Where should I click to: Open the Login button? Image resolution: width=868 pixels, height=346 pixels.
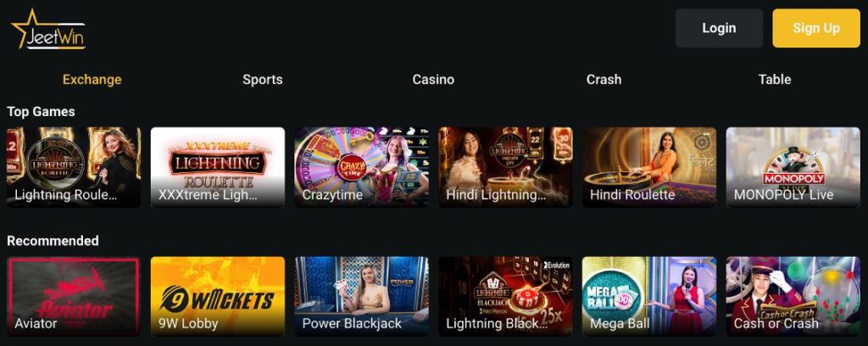(719, 28)
